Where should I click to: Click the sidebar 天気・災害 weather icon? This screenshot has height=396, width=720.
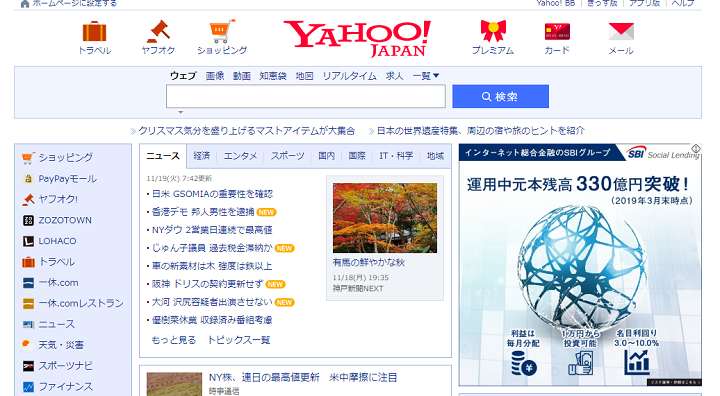tap(28, 345)
